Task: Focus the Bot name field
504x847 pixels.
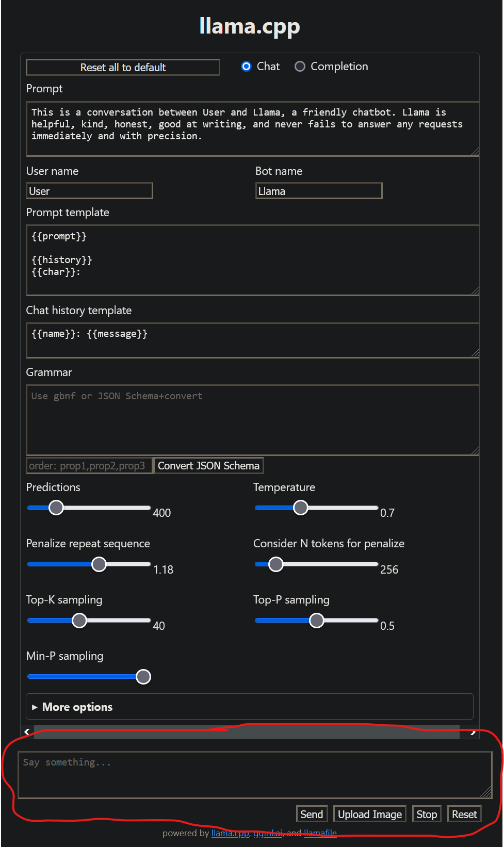Action: (319, 191)
